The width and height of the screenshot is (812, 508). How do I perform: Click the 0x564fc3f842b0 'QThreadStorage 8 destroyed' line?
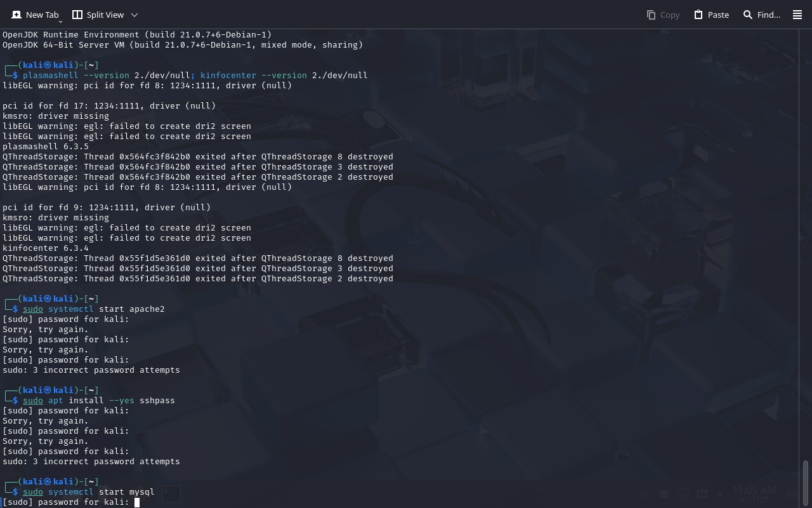(x=198, y=157)
